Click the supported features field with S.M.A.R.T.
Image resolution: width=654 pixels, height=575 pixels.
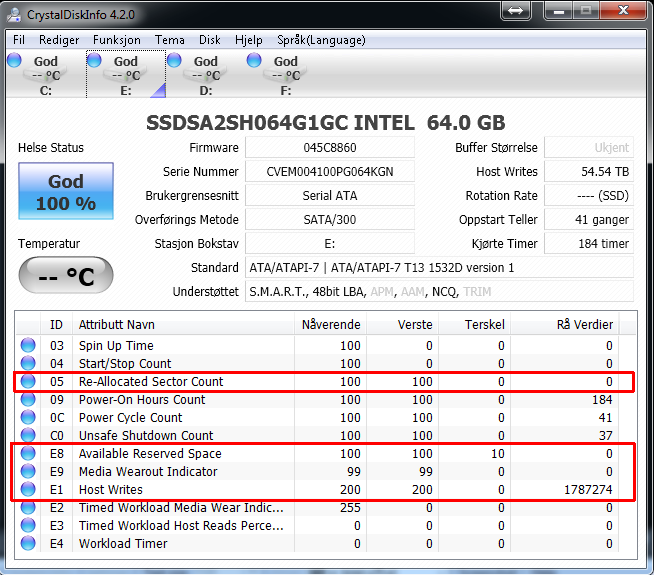[x=440, y=291]
